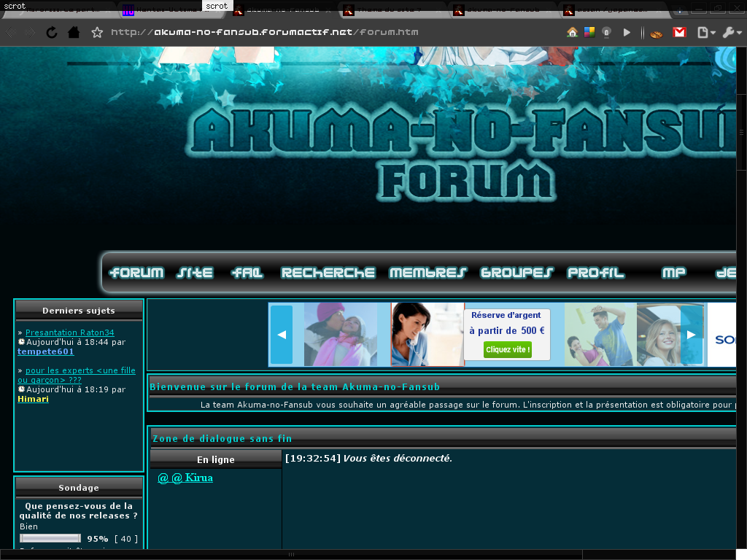
Task: Click the ad banner's previous arrow
Action: coord(282,335)
